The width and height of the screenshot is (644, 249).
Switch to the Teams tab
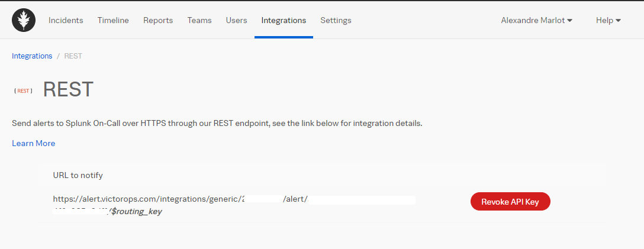[199, 20]
